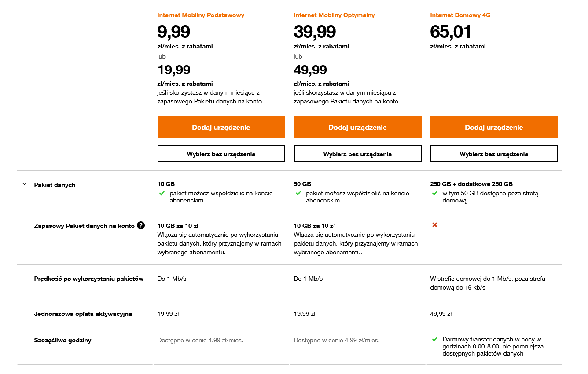Add device for Internet Domowy 4G

click(x=494, y=127)
